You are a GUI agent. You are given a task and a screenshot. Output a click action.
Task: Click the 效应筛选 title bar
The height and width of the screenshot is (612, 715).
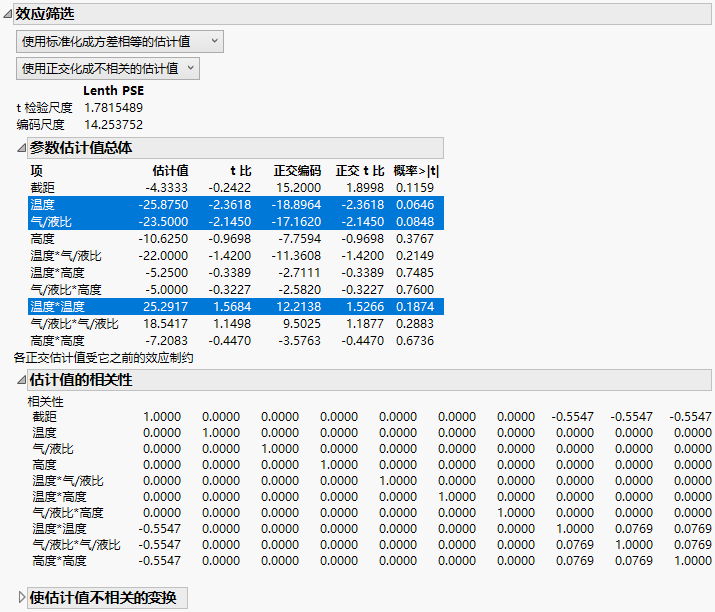tap(362, 14)
